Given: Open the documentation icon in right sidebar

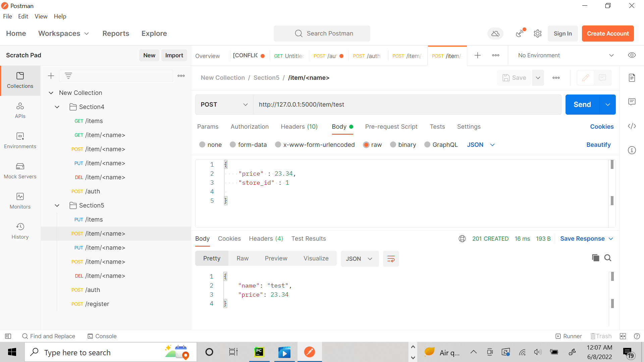Looking at the screenshot, I should point(632,78).
